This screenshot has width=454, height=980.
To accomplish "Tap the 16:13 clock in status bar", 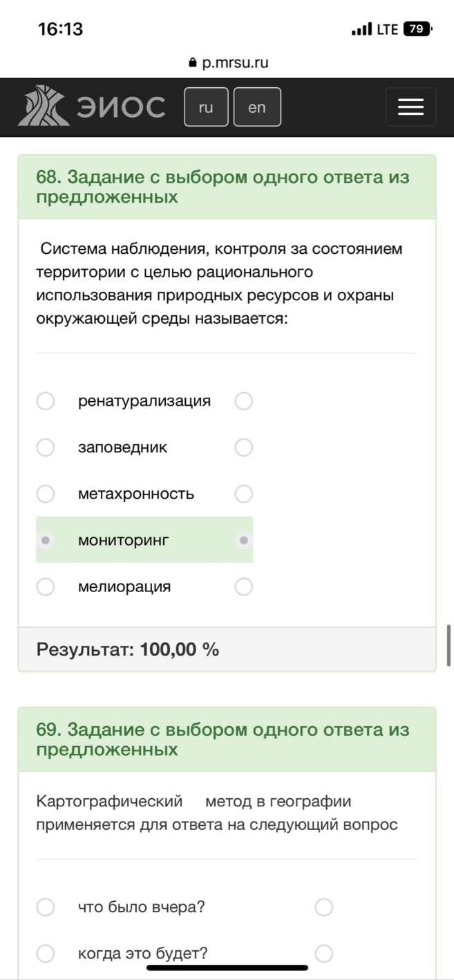I will tap(61, 29).
